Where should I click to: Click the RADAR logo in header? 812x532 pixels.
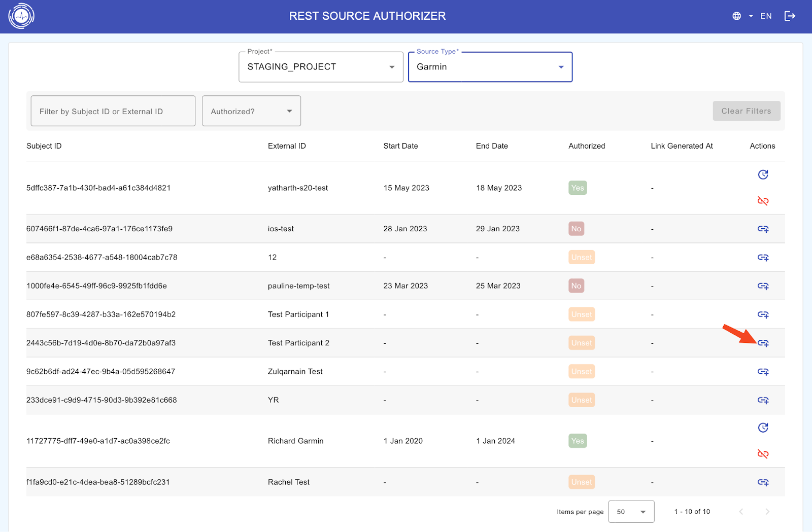21,16
